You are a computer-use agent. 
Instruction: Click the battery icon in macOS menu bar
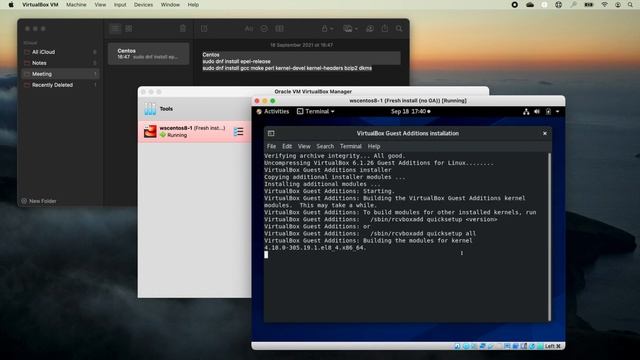click(x=589, y=5)
